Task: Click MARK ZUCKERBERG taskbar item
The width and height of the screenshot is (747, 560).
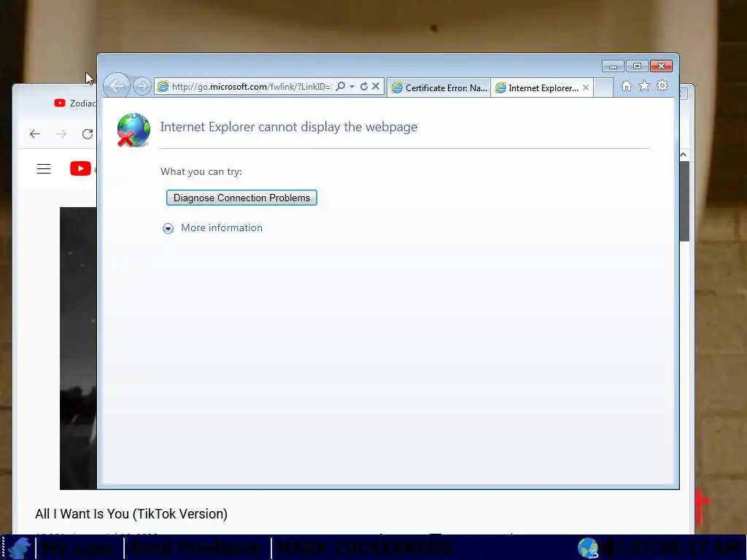Action: tap(364, 548)
